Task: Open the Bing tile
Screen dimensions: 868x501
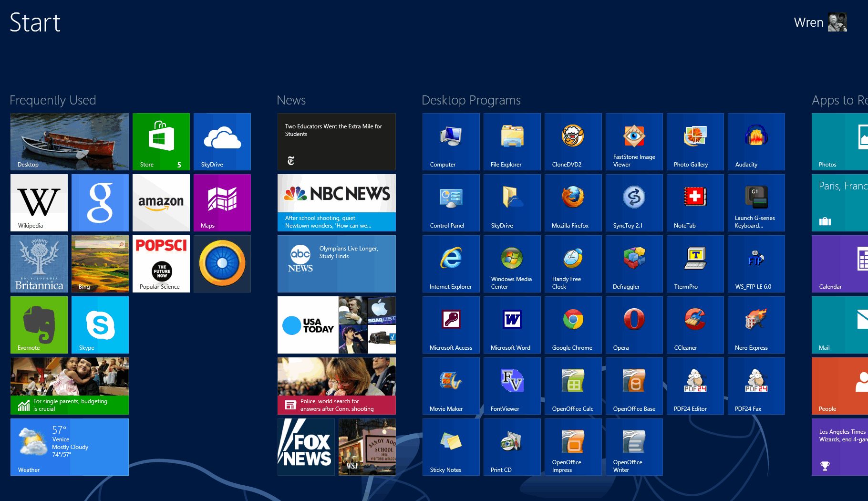Action: [x=100, y=264]
